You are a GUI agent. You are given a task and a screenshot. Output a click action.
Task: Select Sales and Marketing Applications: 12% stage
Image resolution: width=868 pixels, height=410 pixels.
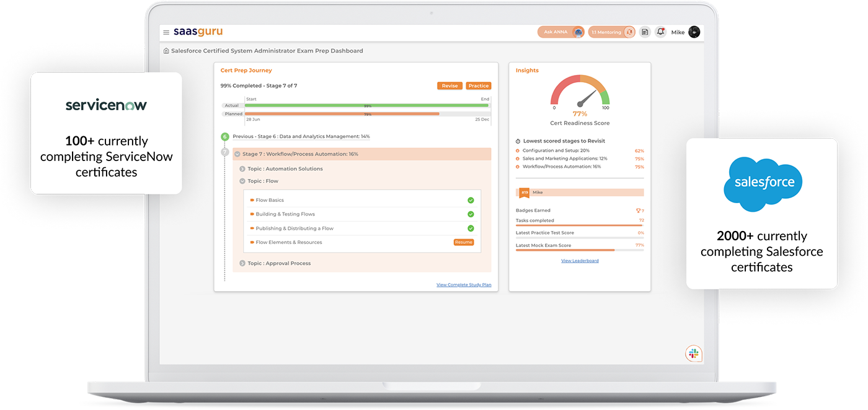(565, 159)
